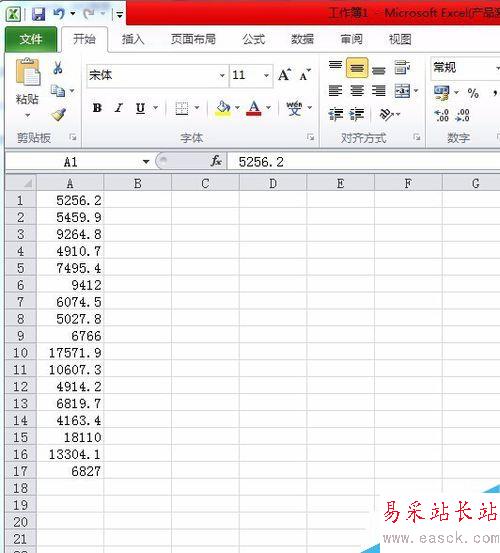This screenshot has height=553, width=500.
Task: Click the Center text icon
Action: click(357, 91)
